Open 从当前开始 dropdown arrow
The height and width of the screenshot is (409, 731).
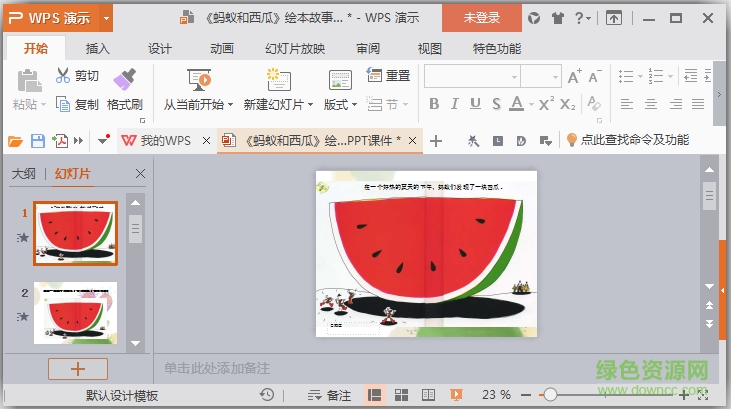230,104
